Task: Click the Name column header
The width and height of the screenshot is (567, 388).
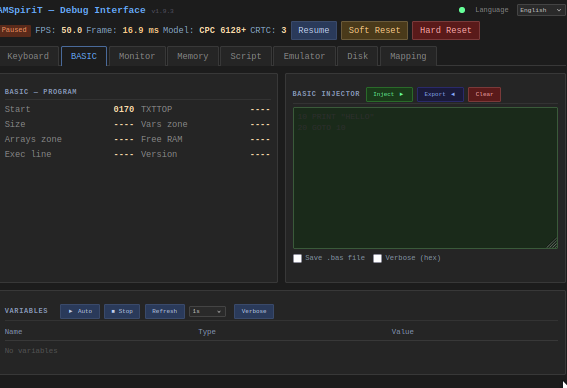Action: [x=13, y=332]
